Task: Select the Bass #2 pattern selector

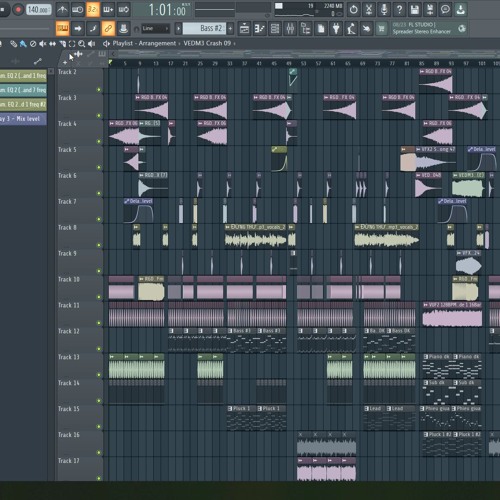Action: point(204,29)
